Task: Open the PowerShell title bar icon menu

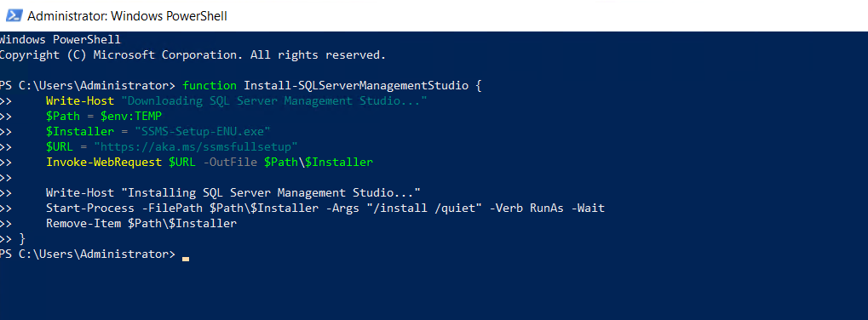Action: (x=14, y=15)
